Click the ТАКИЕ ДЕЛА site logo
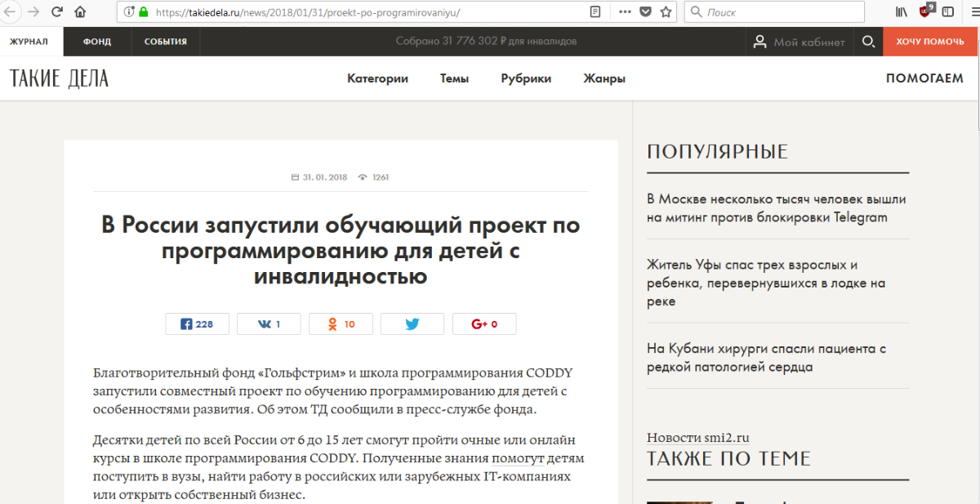This screenshot has height=504, width=980. click(59, 78)
